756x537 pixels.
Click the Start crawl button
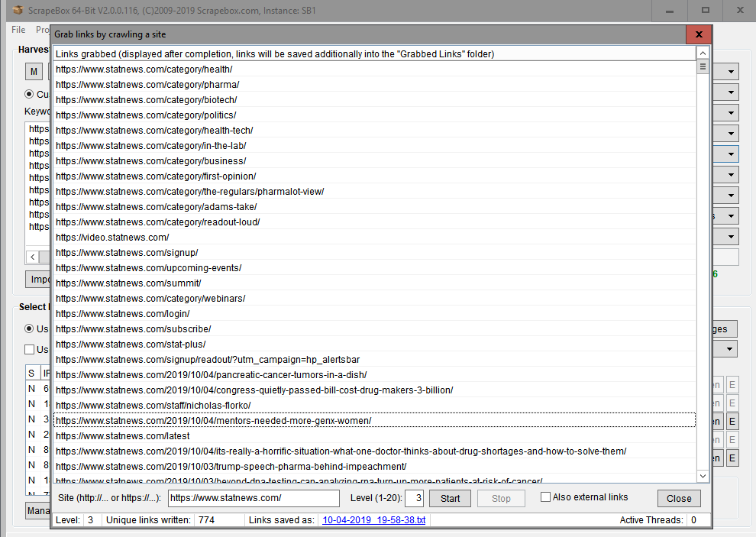(450, 498)
